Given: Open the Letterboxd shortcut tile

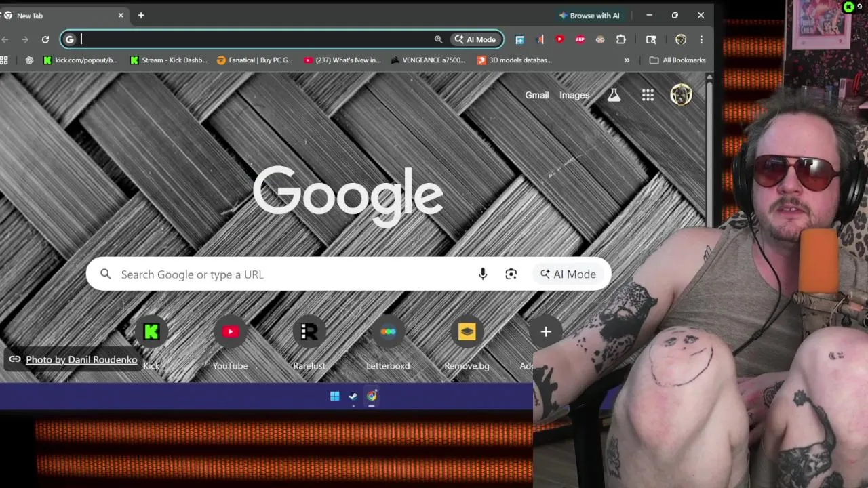Looking at the screenshot, I should pos(388,344).
